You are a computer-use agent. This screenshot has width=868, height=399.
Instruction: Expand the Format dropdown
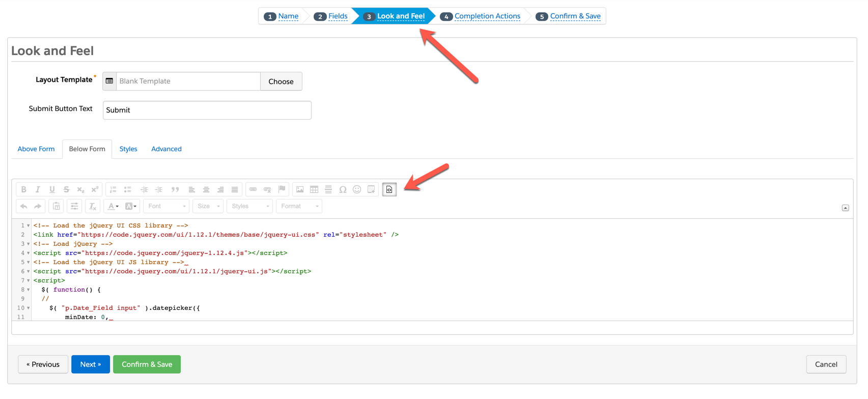299,206
